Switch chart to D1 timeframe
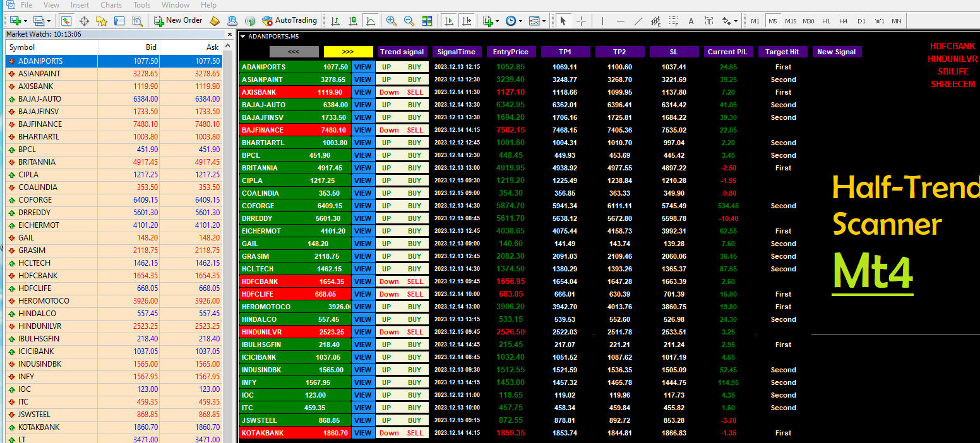This screenshot has height=443, width=980. tap(861, 21)
